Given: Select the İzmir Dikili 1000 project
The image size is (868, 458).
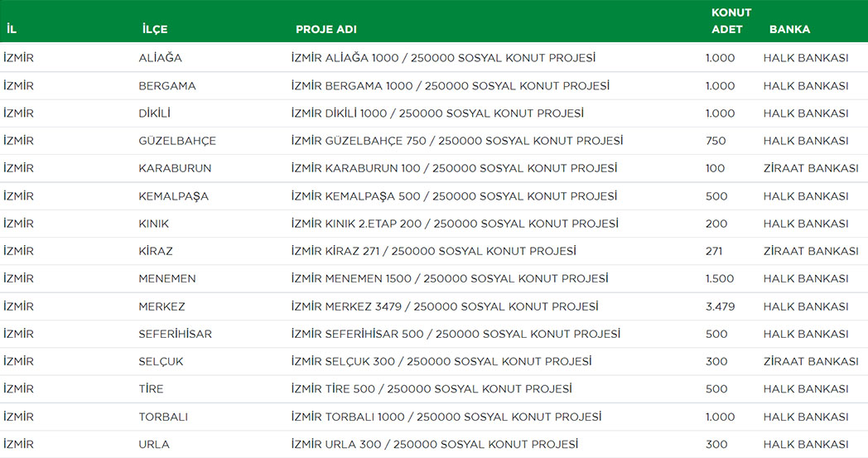Looking at the screenshot, I should [437, 113].
